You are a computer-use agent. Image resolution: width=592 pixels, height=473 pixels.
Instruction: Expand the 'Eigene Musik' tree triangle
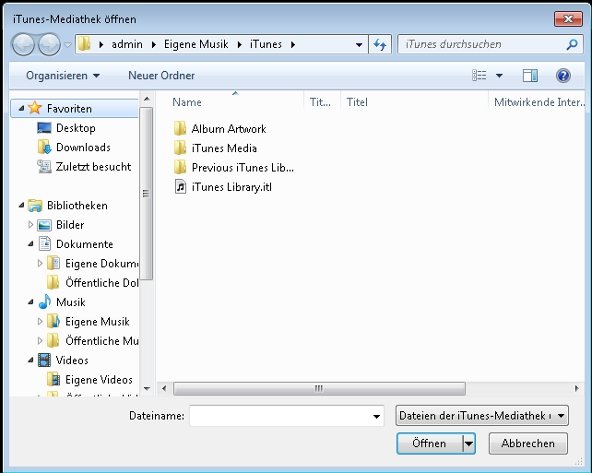[x=40, y=322]
